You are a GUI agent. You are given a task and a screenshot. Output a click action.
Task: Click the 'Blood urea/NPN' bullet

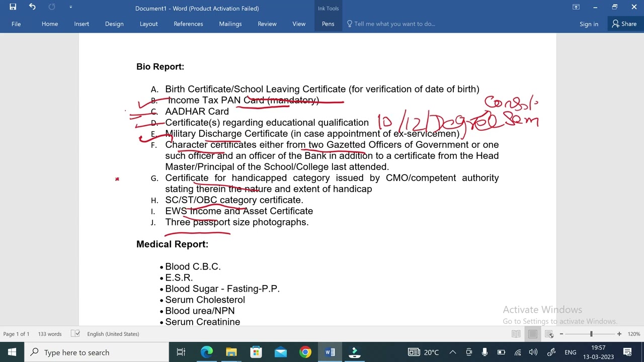pyautogui.click(x=200, y=311)
